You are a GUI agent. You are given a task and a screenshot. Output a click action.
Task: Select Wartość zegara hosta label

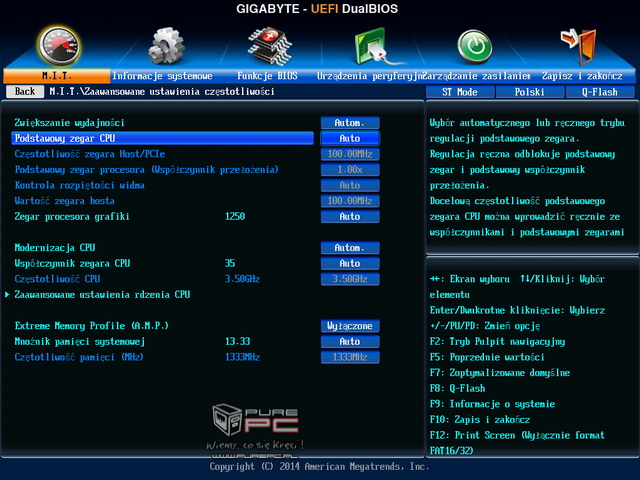[x=64, y=201]
